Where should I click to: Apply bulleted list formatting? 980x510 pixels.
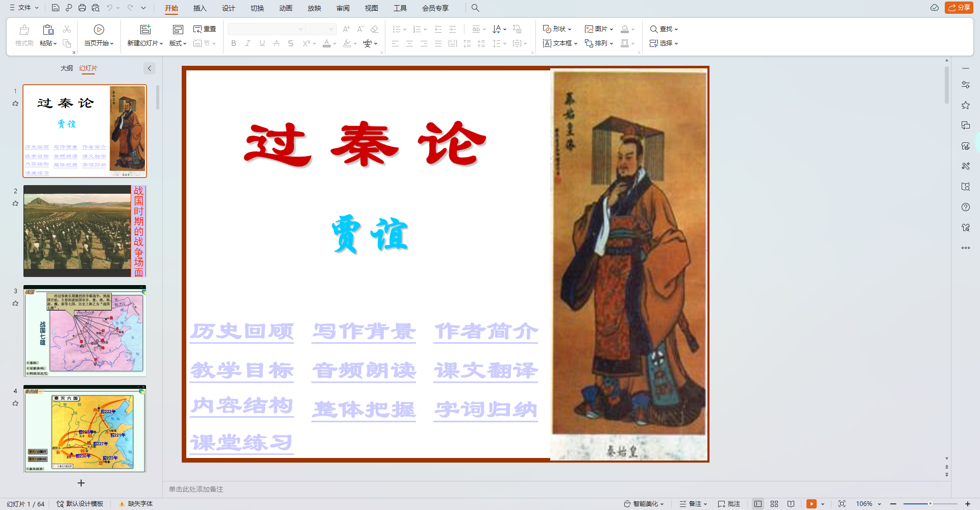click(396, 29)
